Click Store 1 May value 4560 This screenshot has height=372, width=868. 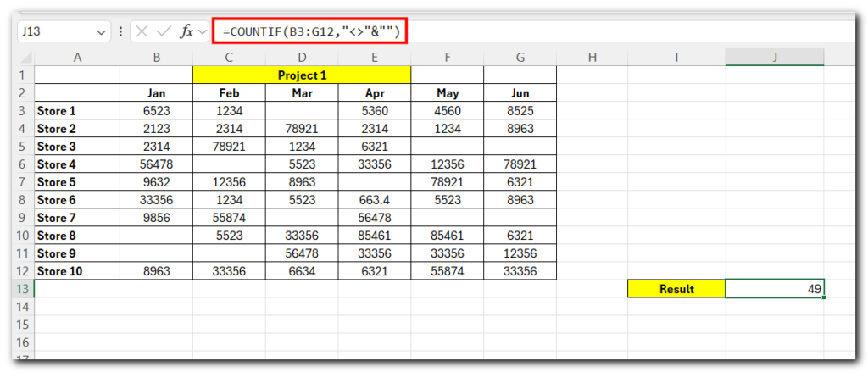click(x=448, y=111)
